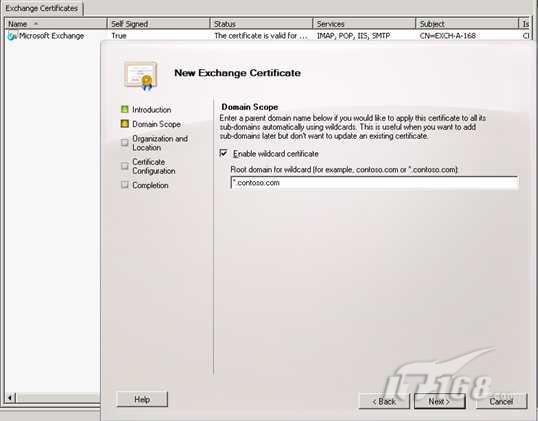Click the Completion step indicator icon
538x421 pixels.
(125, 185)
